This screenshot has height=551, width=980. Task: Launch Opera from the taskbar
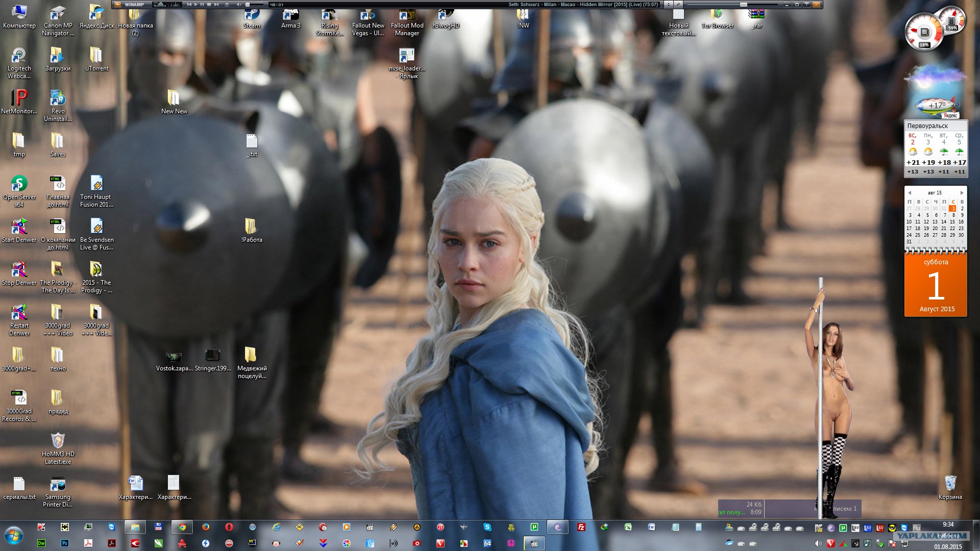coord(229,527)
